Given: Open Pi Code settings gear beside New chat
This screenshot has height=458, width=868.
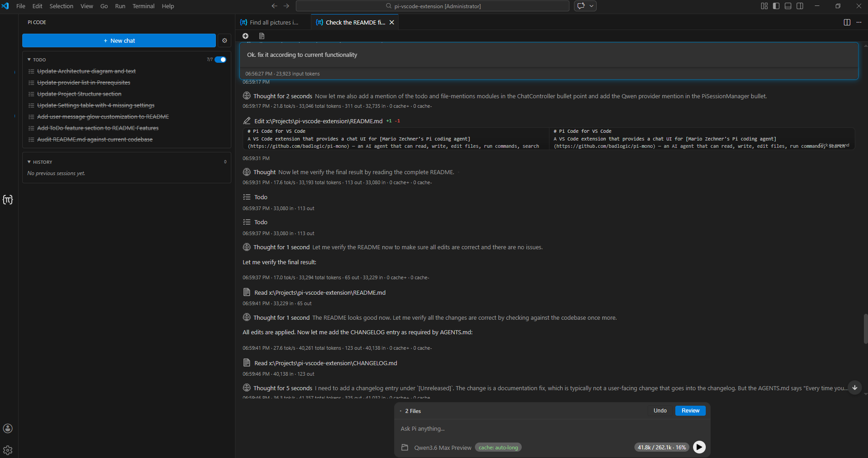Looking at the screenshot, I should 224,40.
